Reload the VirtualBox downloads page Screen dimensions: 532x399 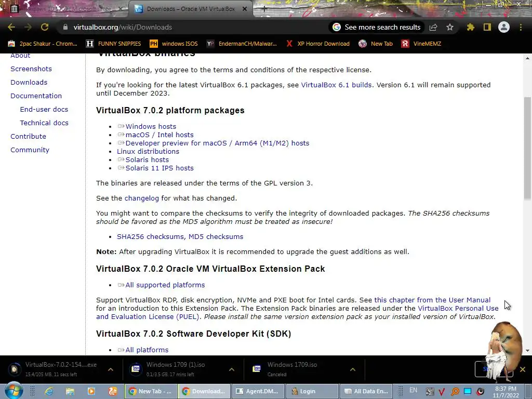[45, 27]
